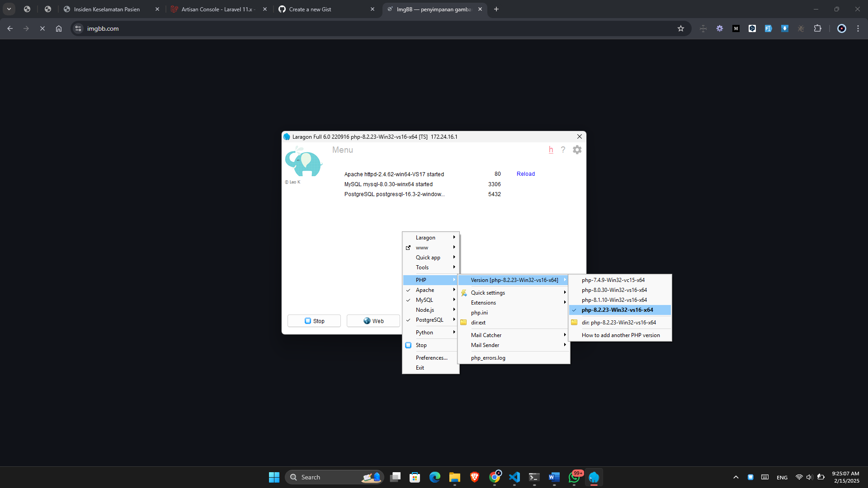This screenshot has height=488, width=868.
Task: Toggle PostgreSQL service in Laragon menu
Action: [x=430, y=320]
